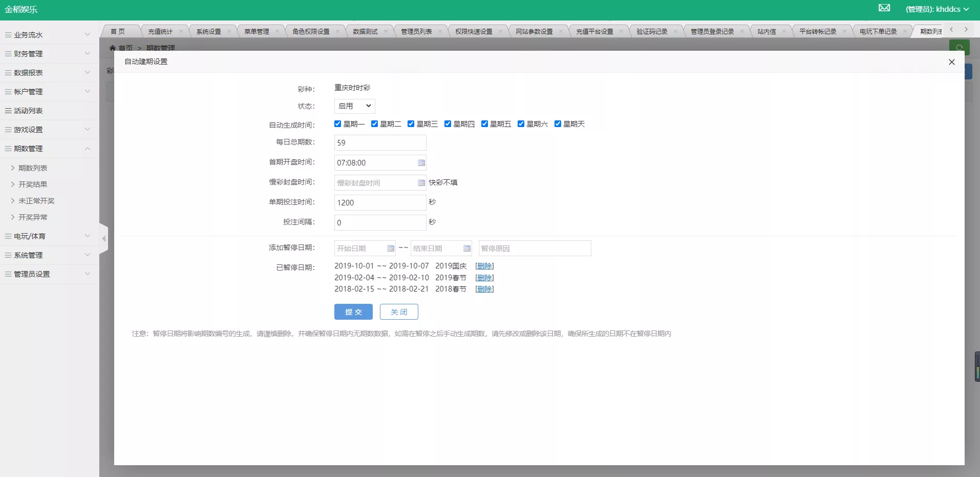Open calendar picker for 结束日期

coord(466,248)
